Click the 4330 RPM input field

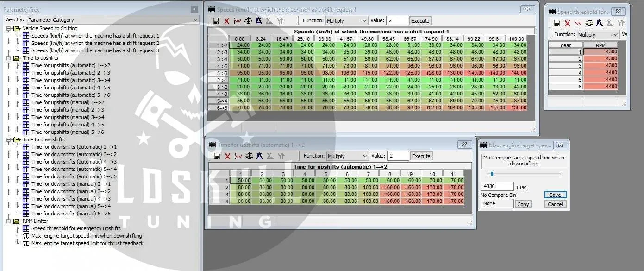point(497,186)
